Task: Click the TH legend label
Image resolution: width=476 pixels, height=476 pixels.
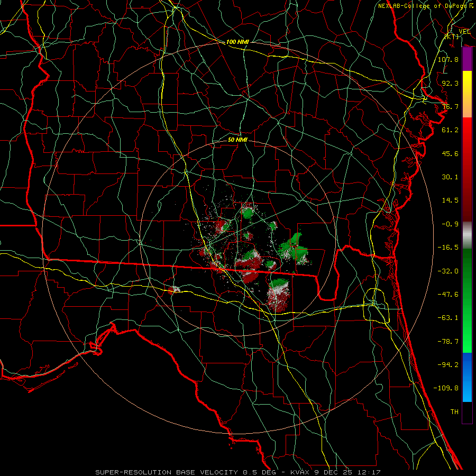Action: pos(454,412)
